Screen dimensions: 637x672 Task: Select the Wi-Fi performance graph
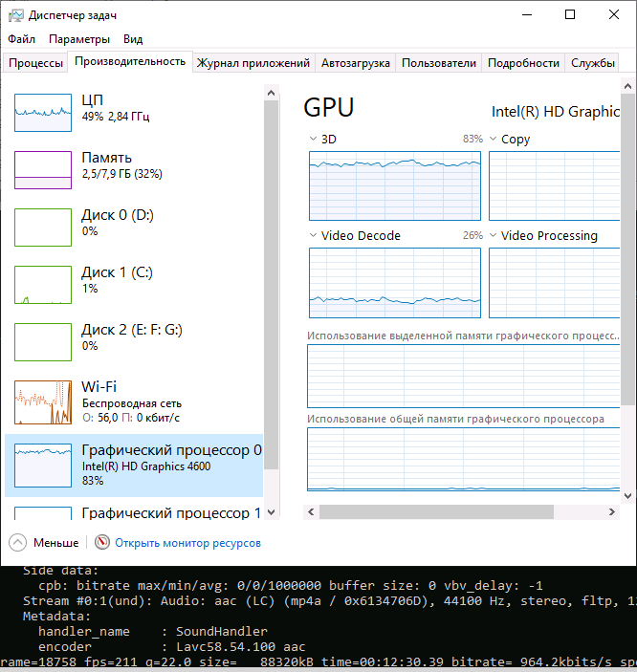43,402
